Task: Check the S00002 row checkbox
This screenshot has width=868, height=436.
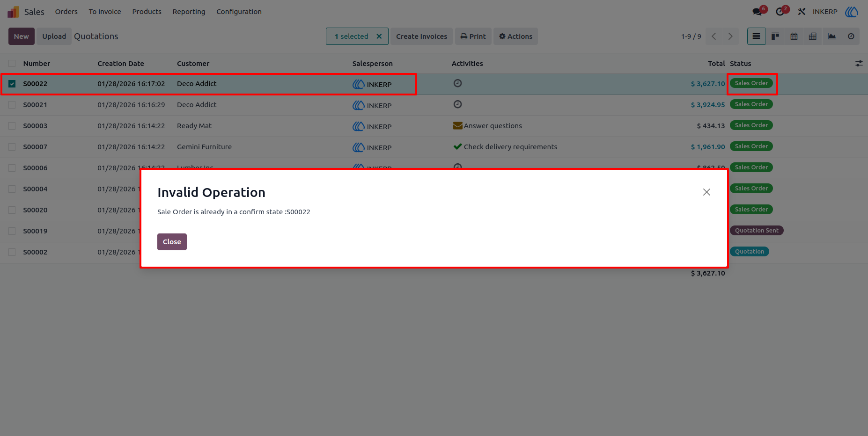Action: click(x=12, y=252)
